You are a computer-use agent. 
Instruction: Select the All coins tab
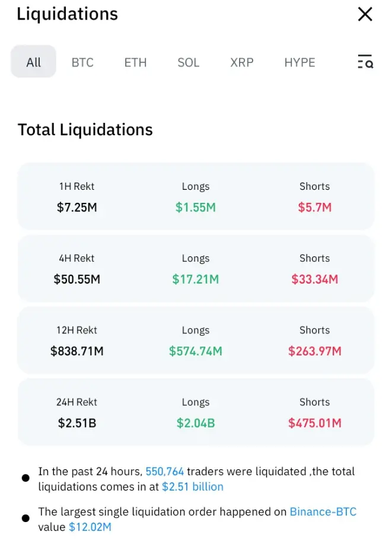pos(34,62)
